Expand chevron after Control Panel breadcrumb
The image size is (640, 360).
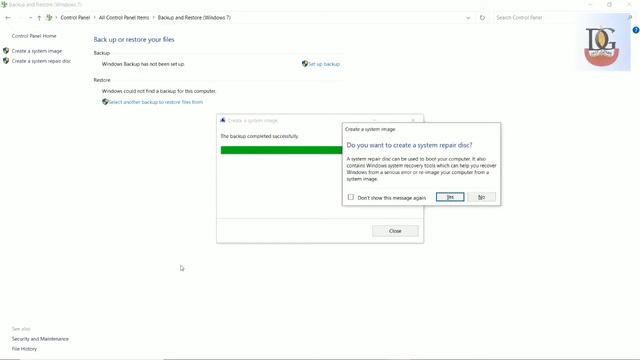pyautogui.click(x=94, y=18)
